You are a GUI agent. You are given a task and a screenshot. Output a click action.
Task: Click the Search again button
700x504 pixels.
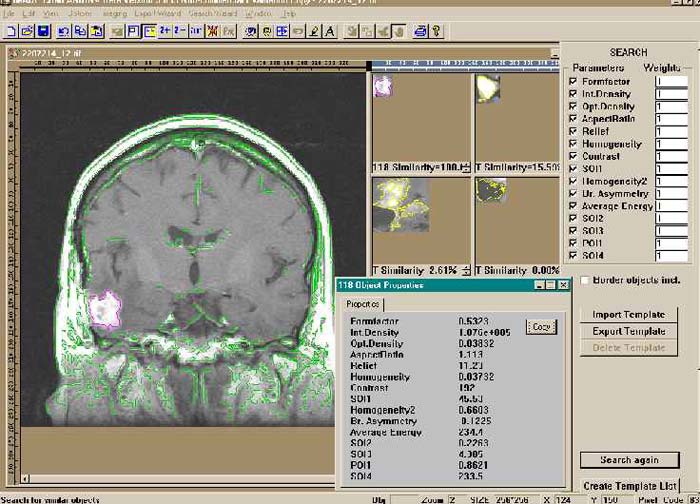629,460
